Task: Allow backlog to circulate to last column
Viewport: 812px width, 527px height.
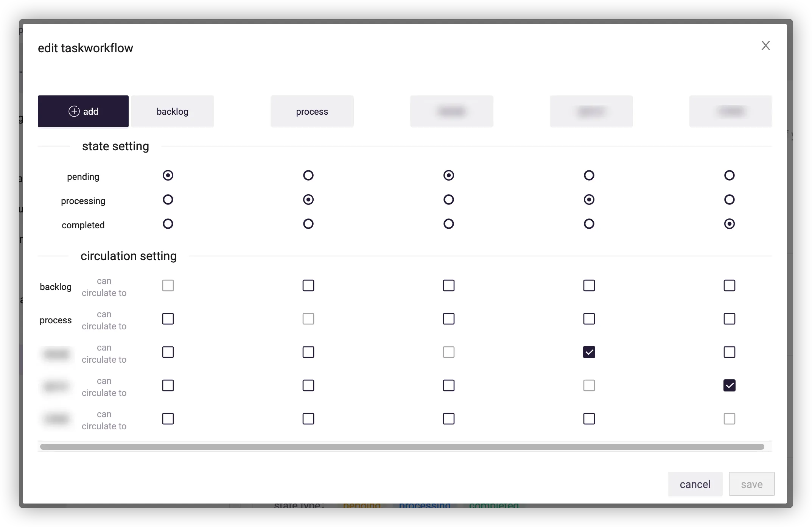Action: point(729,285)
